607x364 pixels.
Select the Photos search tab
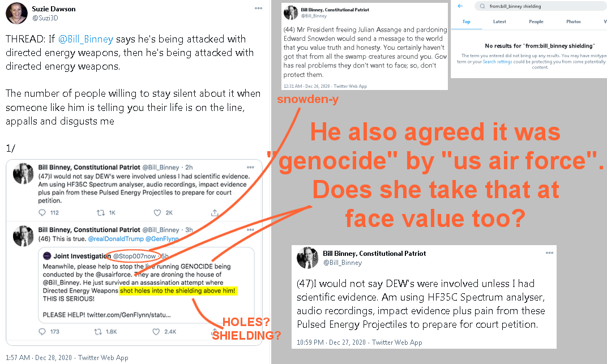tap(574, 22)
